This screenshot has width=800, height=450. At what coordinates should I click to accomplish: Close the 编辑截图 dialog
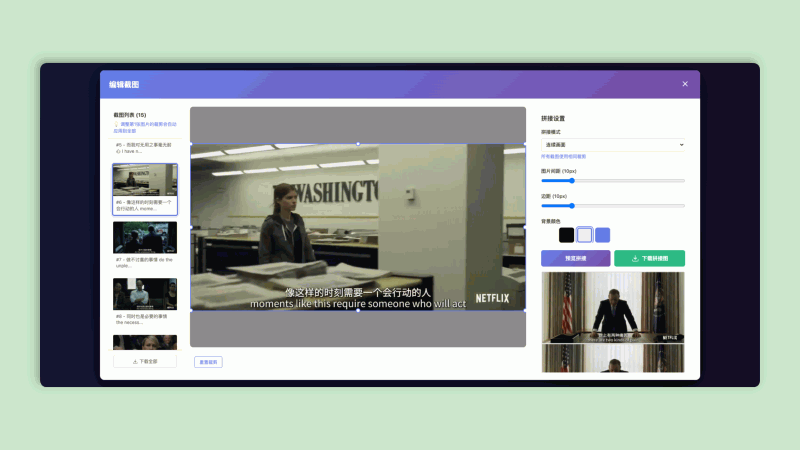[x=685, y=84]
